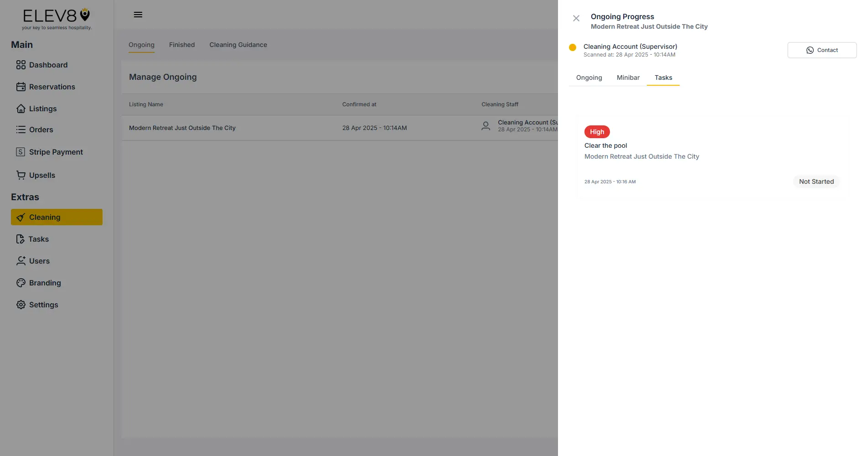Open the Users management page
Viewport: 868px width, 456px height.
(x=39, y=261)
